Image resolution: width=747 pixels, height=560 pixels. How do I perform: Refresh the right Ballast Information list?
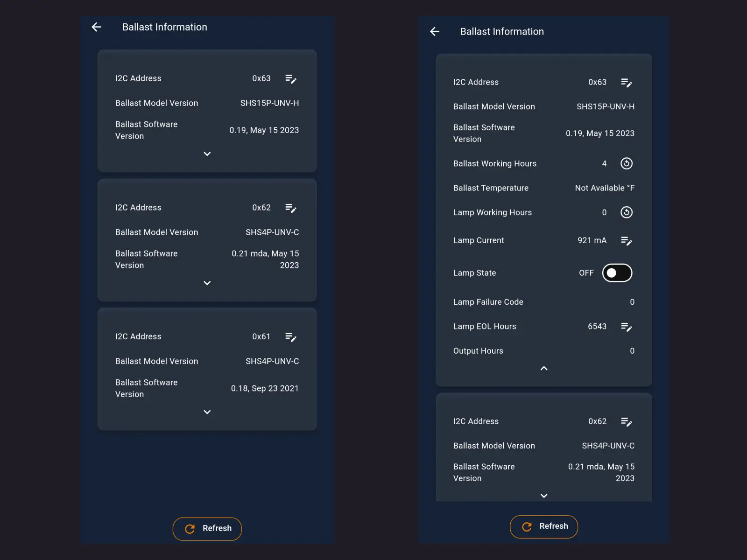[543, 526]
